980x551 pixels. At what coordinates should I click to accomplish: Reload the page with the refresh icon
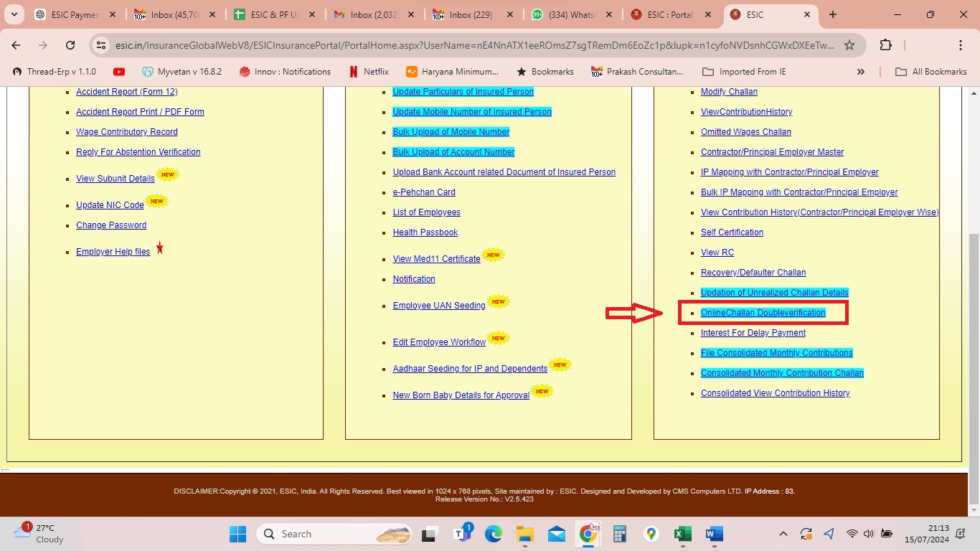pyautogui.click(x=70, y=45)
